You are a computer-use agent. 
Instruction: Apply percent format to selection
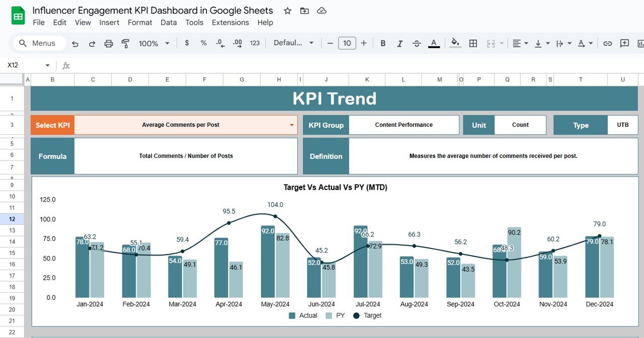click(x=203, y=43)
